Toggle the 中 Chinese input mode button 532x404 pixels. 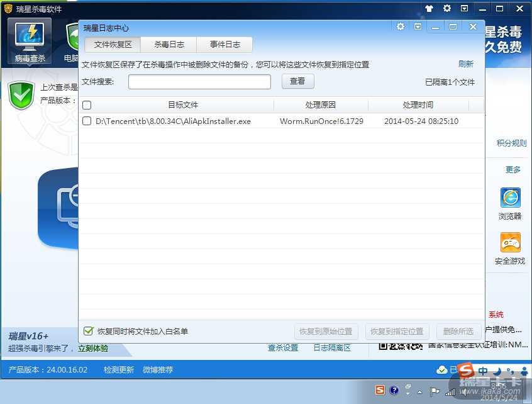[x=483, y=371]
